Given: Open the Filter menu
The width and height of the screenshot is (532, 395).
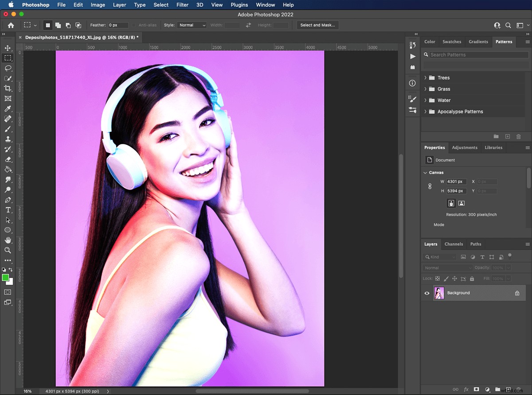Looking at the screenshot, I should (x=182, y=5).
